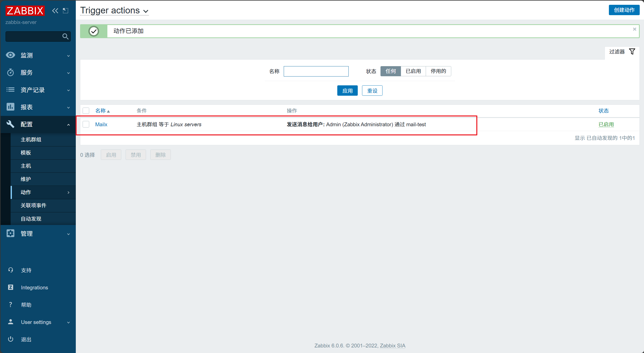Click the help question mark icon
Screen dimensions: 644x353
[11, 305]
